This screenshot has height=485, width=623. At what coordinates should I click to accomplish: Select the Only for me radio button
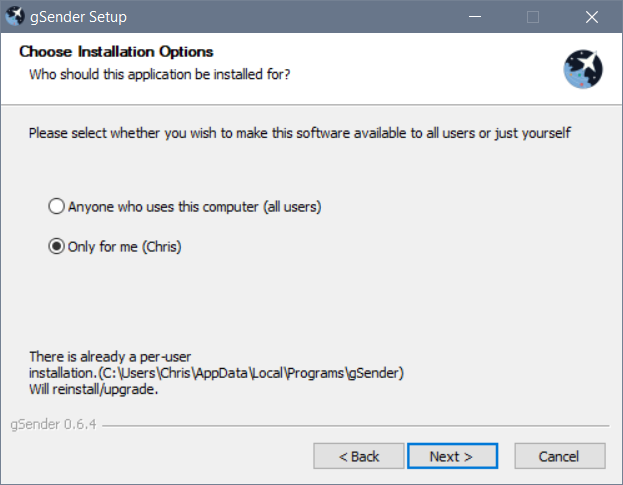[x=56, y=246]
